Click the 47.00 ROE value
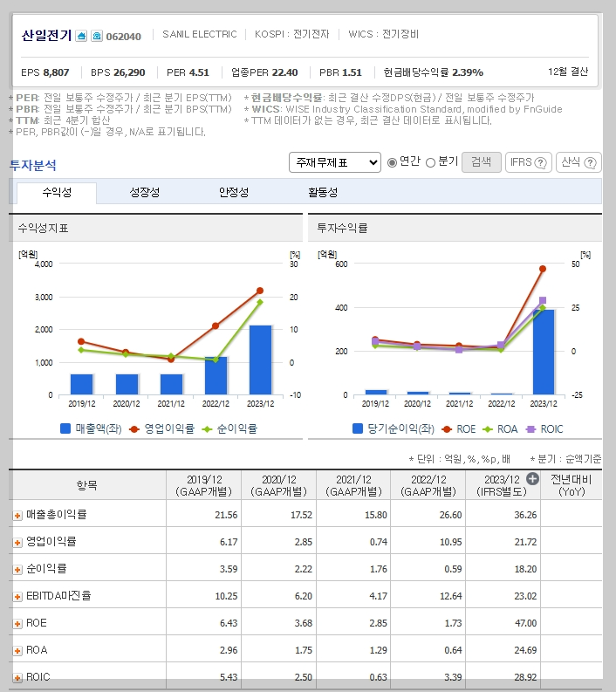The height and width of the screenshot is (692, 616). [x=525, y=623]
